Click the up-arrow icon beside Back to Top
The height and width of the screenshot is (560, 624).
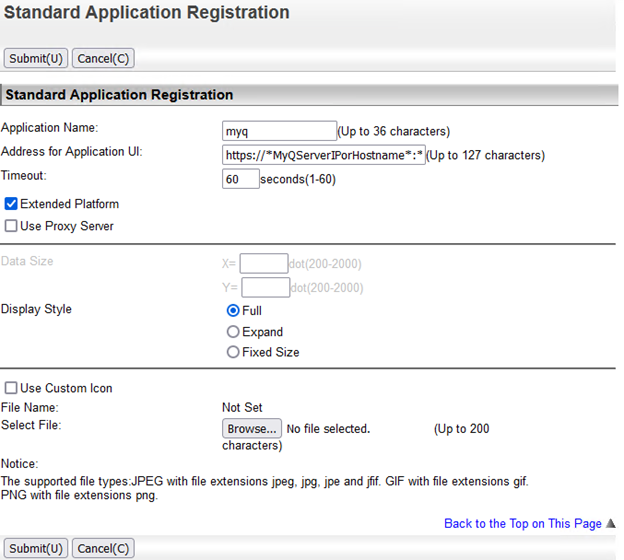(611, 523)
